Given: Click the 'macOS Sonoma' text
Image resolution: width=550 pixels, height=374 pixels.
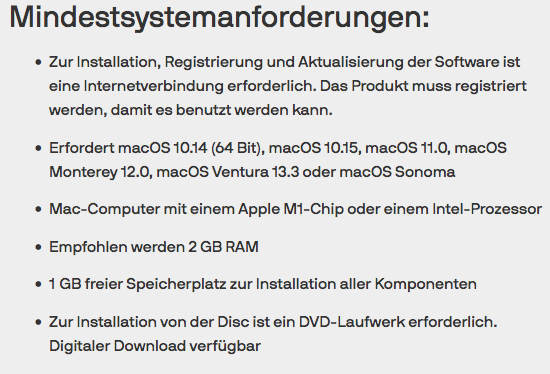Looking at the screenshot, I should (397, 172).
